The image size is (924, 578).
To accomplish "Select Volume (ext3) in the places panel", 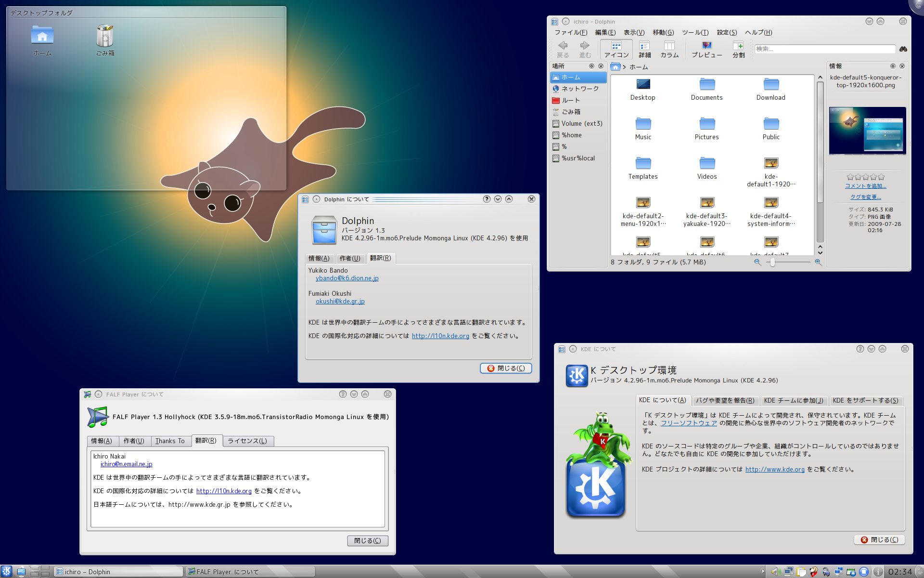I will [578, 123].
